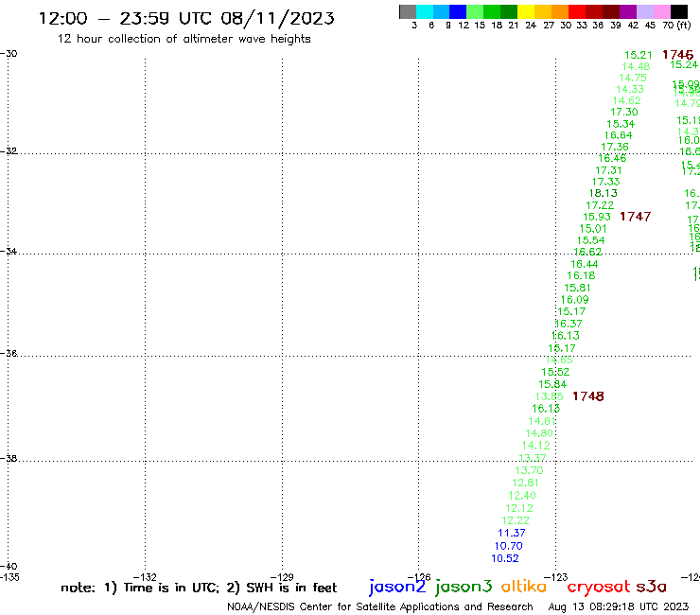This screenshot has width=700, height=615.
Task: Click the wave height value '17.36'
Action: point(615,147)
